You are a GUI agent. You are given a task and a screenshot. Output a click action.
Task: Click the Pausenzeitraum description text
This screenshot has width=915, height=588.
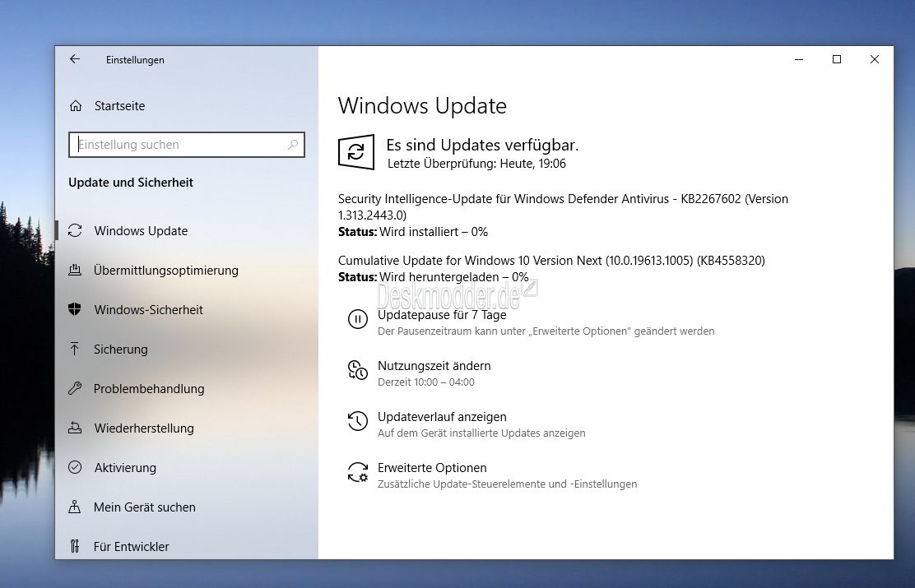546,331
